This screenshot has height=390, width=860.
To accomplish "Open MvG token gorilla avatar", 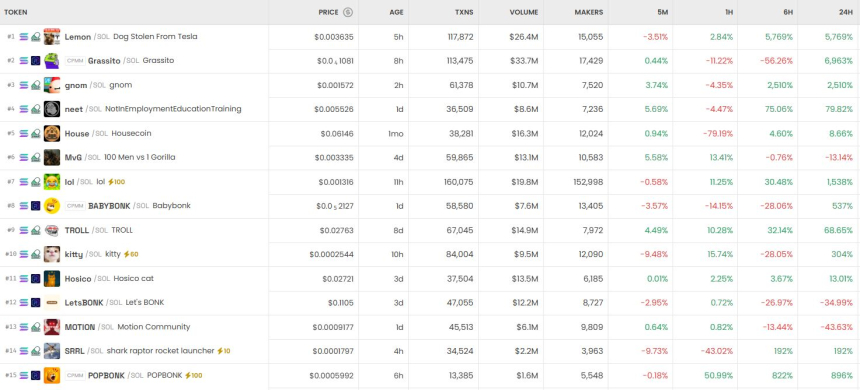I will 52,157.
